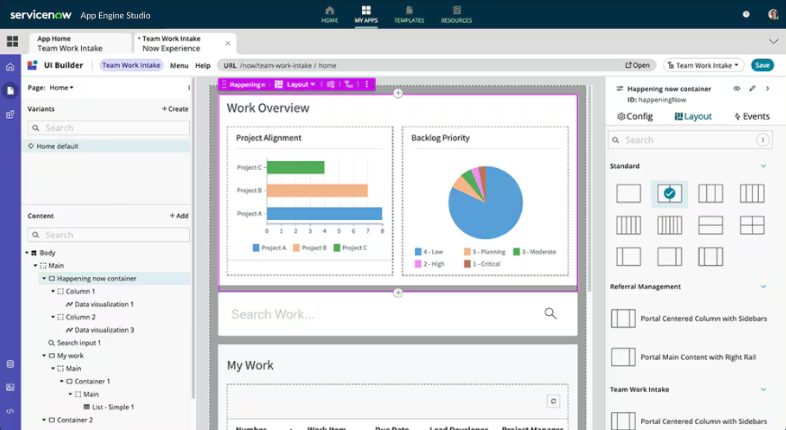
Task: Collapse Happening now container tree node
Action: tap(44, 279)
